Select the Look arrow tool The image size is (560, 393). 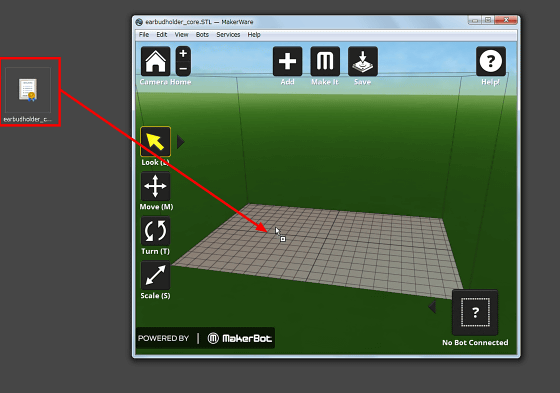155,141
